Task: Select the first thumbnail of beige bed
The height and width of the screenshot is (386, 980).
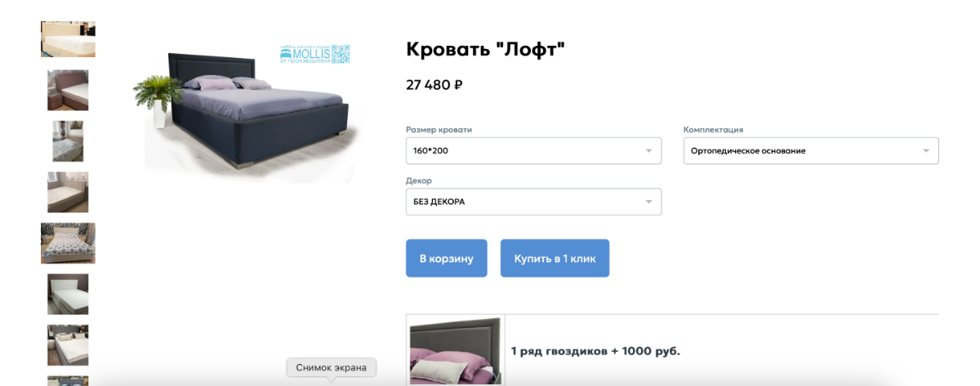Action: [x=68, y=39]
